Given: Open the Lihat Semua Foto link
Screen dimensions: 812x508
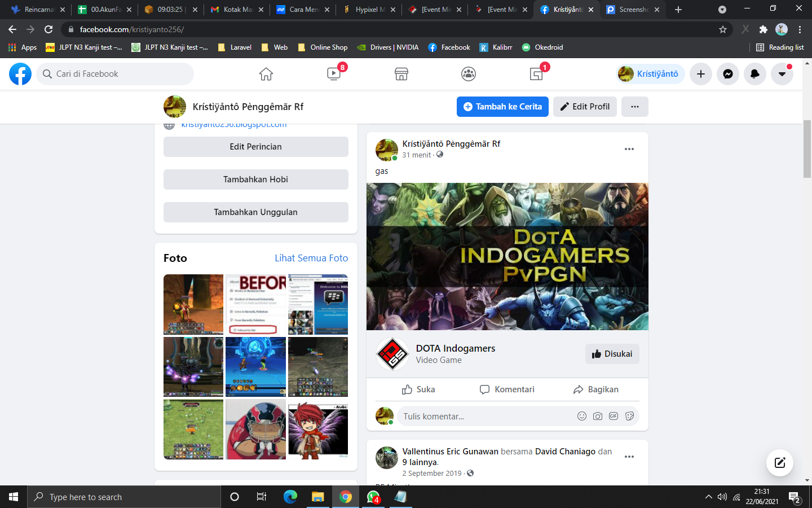Looking at the screenshot, I should pos(311,258).
